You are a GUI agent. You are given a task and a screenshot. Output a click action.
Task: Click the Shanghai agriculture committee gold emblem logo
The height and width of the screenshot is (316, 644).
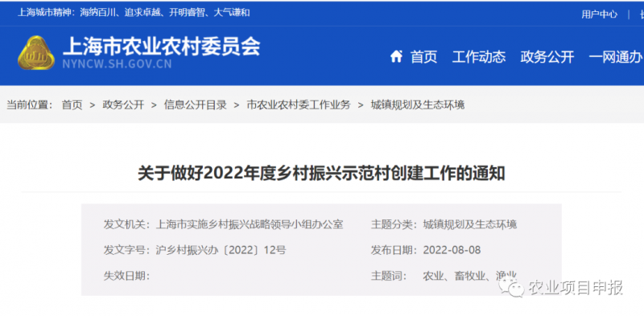point(36,52)
